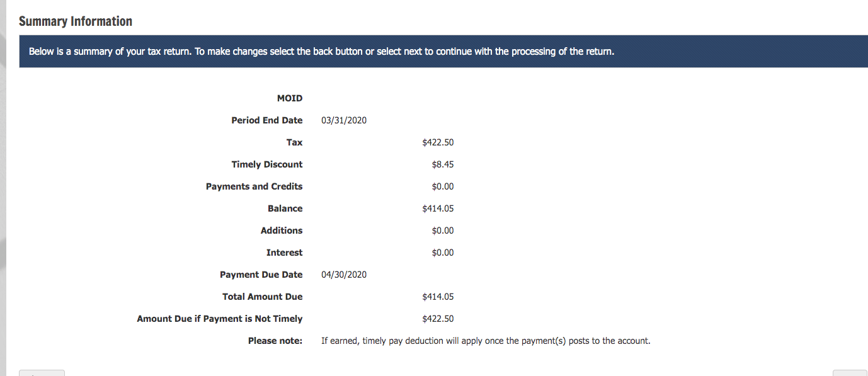Click the partially visible Back button
868x376 pixels.
click(41, 373)
